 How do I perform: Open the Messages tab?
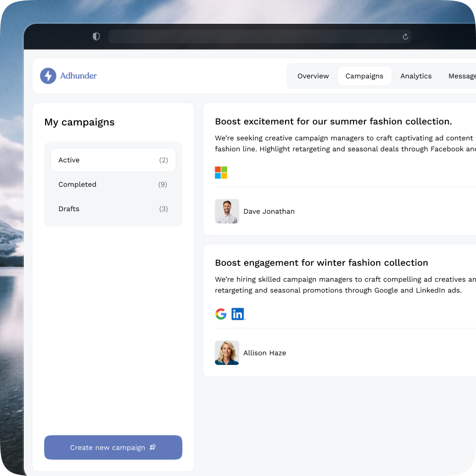pos(462,76)
